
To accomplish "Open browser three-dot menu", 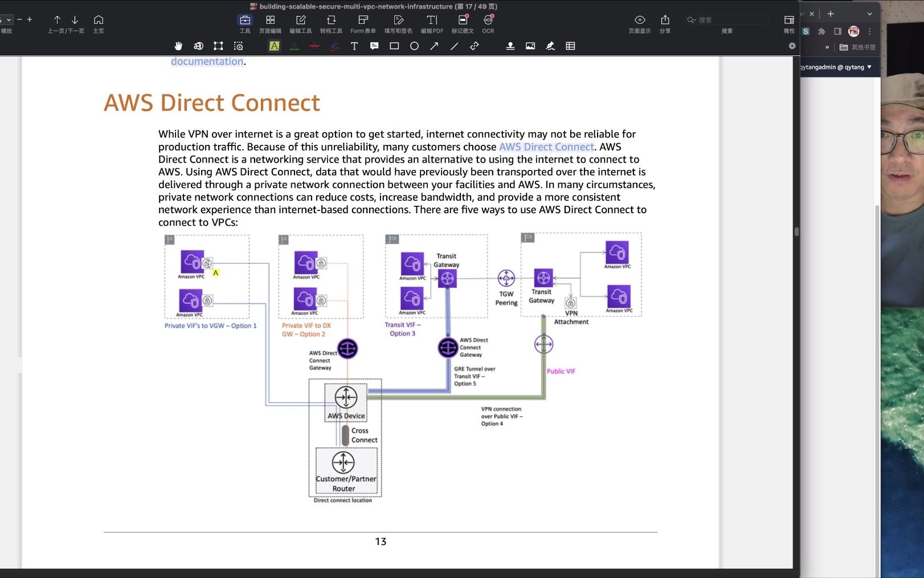I will pos(870,31).
